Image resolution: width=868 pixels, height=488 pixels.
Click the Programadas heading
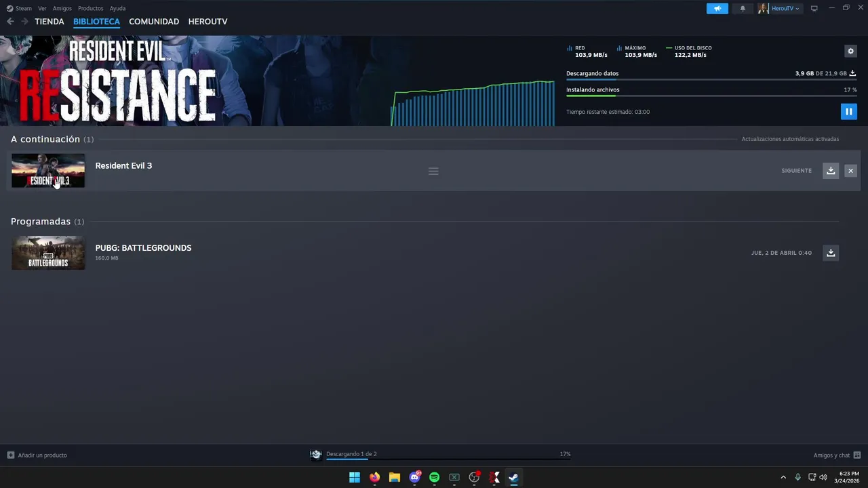[x=41, y=222]
